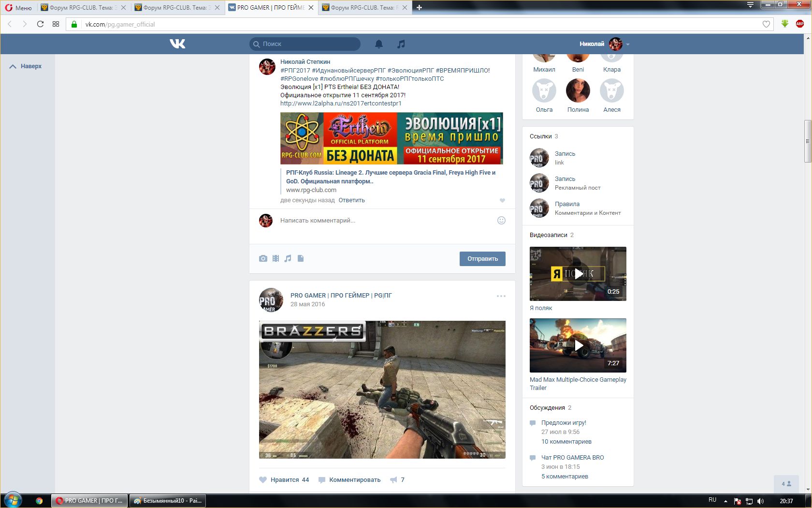
Task: Open РПГ-Клуб Russia Lineage 2 link title
Action: 391,177
